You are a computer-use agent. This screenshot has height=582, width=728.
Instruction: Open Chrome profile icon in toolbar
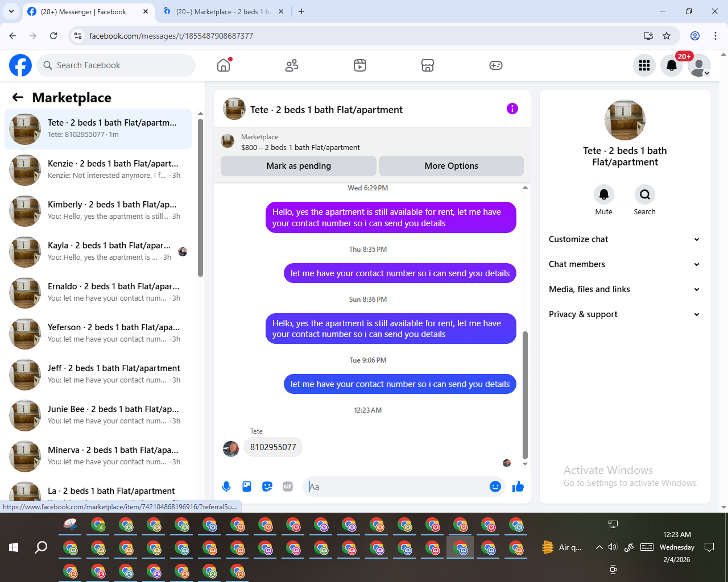[695, 36]
